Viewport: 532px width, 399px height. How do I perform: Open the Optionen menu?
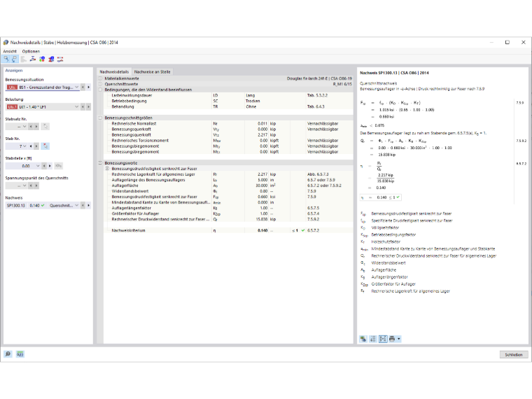(31, 51)
